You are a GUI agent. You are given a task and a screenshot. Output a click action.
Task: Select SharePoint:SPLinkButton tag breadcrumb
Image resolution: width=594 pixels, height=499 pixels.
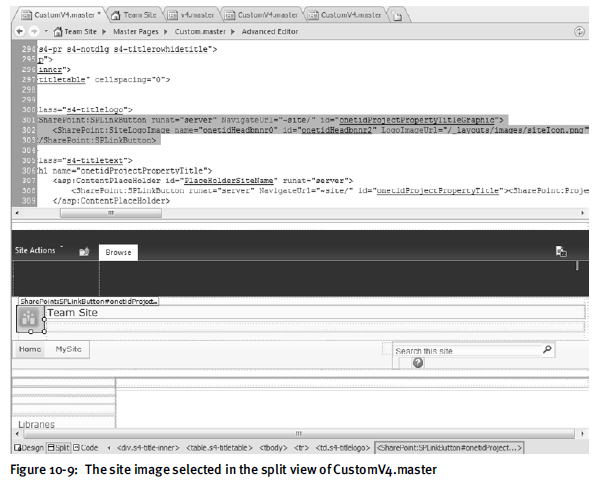pyautogui.click(x=449, y=448)
